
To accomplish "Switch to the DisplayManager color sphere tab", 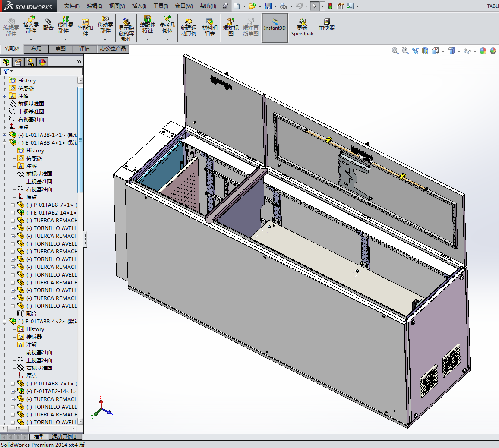I will 42,62.
